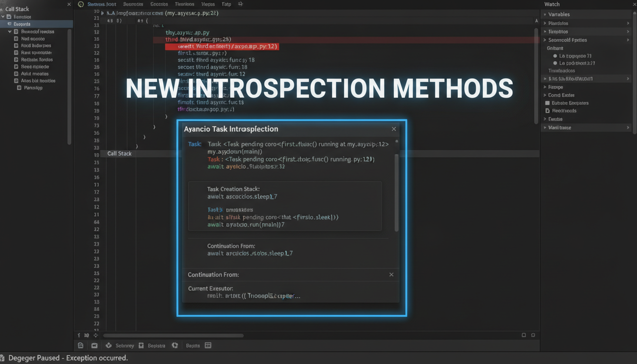
Task: Click the icon beside 'Beee roplede'
Action: tap(16, 67)
